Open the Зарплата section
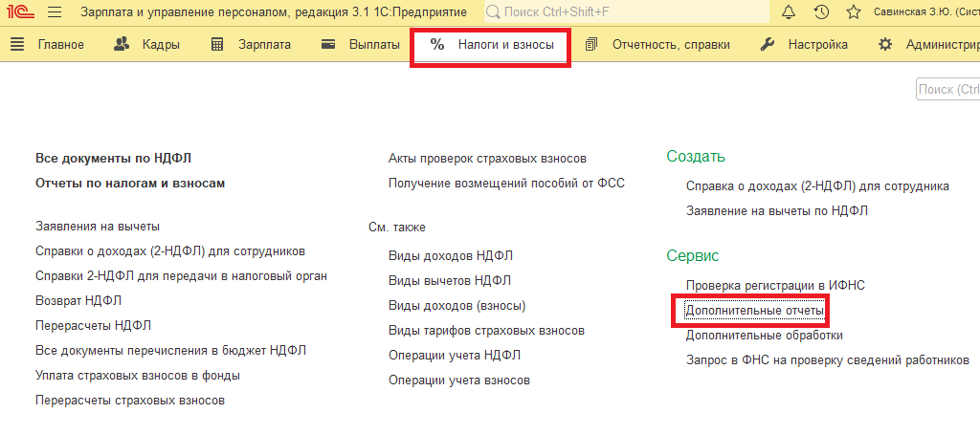The width and height of the screenshot is (980, 435). [264, 44]
